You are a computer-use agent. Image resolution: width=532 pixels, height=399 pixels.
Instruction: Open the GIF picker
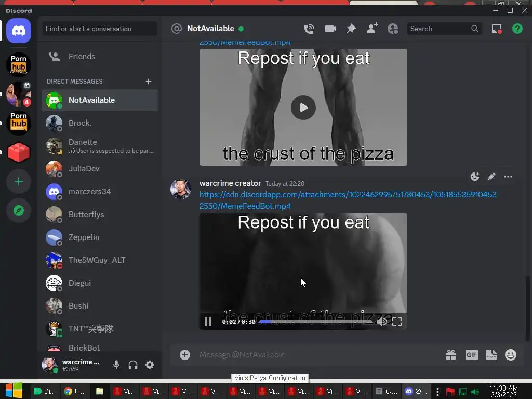(x=472, y=355)
